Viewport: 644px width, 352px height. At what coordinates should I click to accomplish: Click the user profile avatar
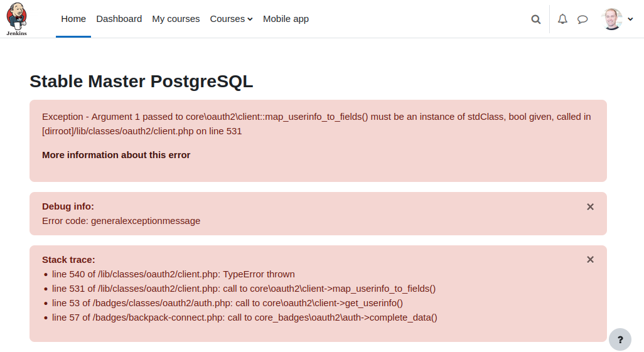pyautogui.click(x=612, y=19)
